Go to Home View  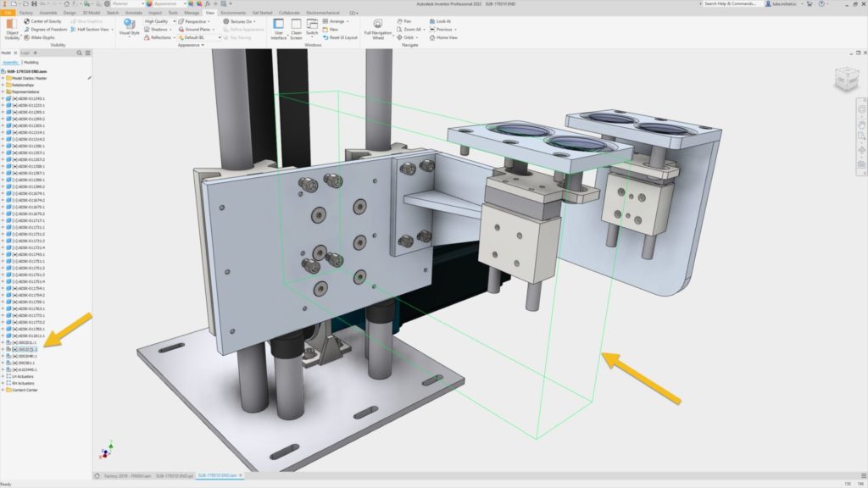443,37
